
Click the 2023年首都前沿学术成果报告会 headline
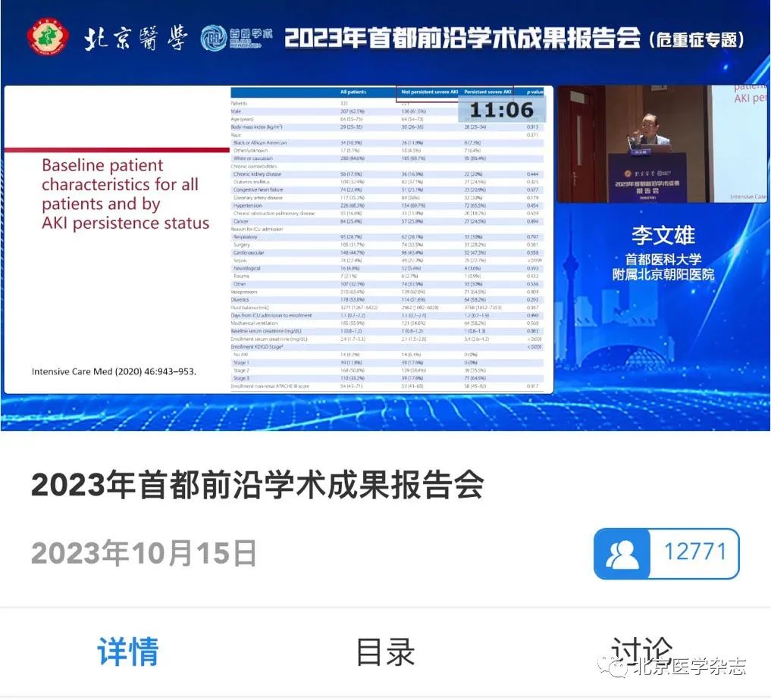pos(257,486)
